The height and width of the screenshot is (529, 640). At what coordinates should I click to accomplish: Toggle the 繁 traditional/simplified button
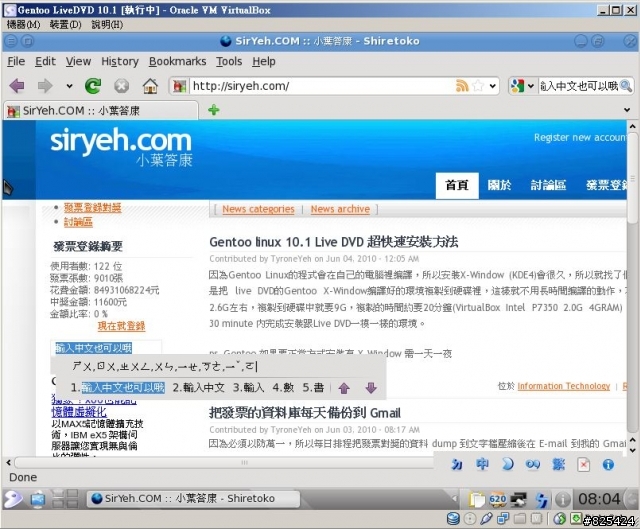tap(558, 465)
